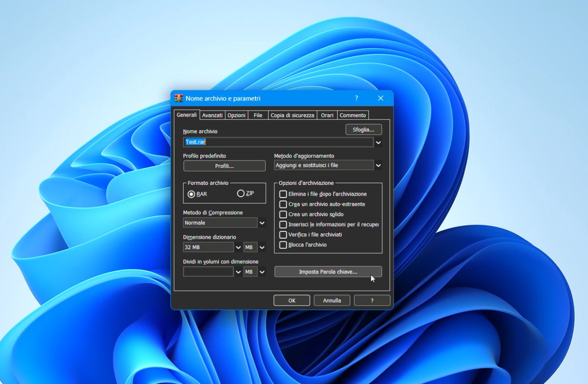The width and height of the screenshot is (588, 384).
Task: Switch to the Avanzati tab
Action: [212, 115]
